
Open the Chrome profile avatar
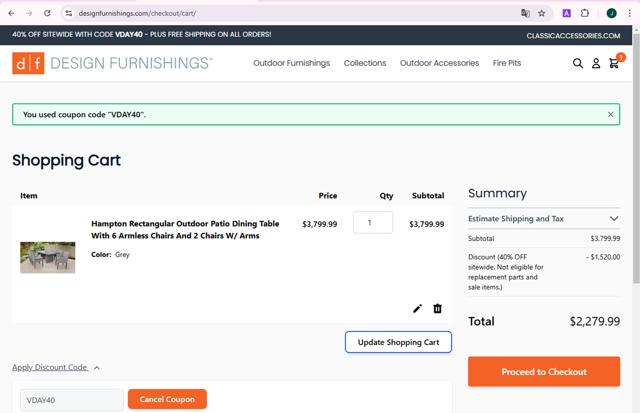pyautogui.click(x=611, y=13)
